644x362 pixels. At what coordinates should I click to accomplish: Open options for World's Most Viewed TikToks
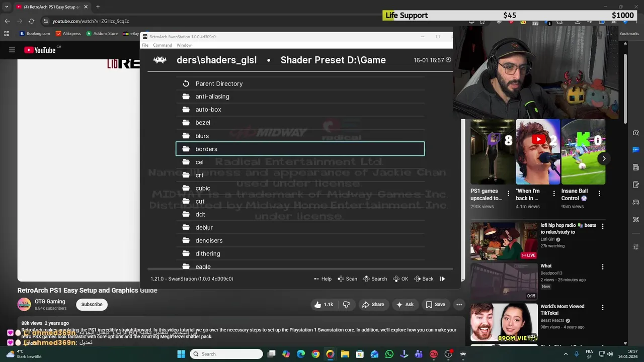pyautogui.click(x=602, y=307)
